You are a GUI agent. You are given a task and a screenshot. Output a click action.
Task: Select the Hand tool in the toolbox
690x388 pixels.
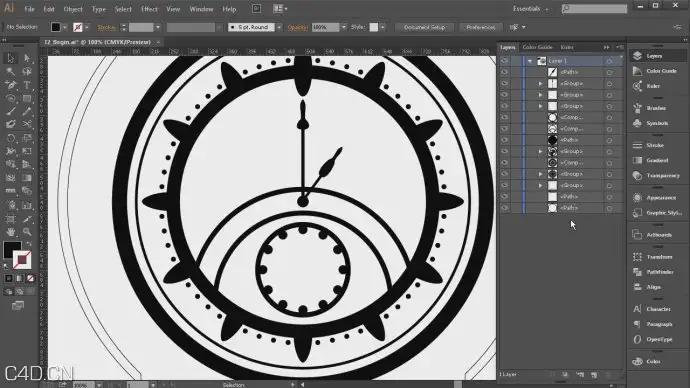[11, 231]
